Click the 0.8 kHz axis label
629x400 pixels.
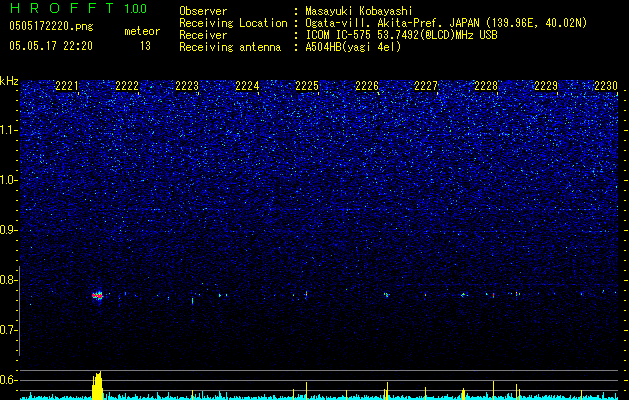[9, 280]
